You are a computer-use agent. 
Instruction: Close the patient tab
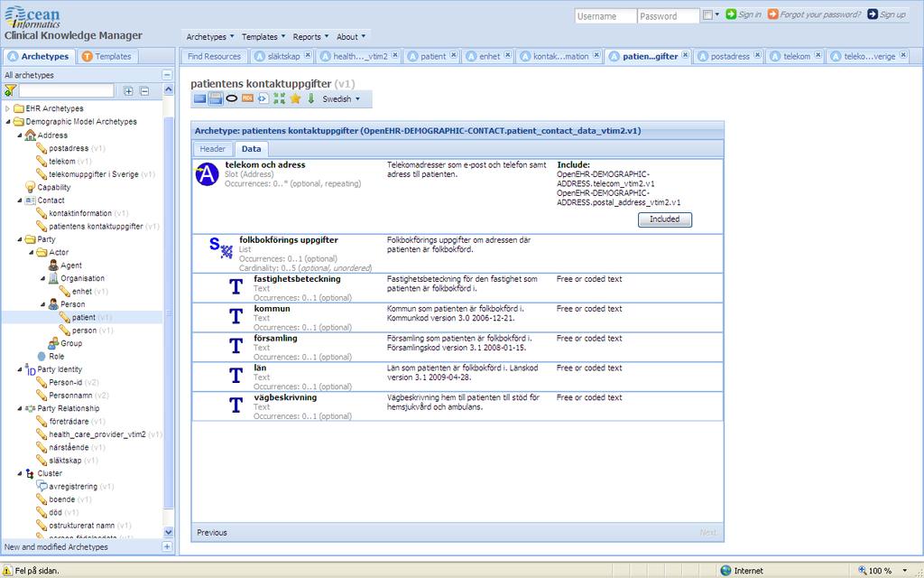click(454, 55)
